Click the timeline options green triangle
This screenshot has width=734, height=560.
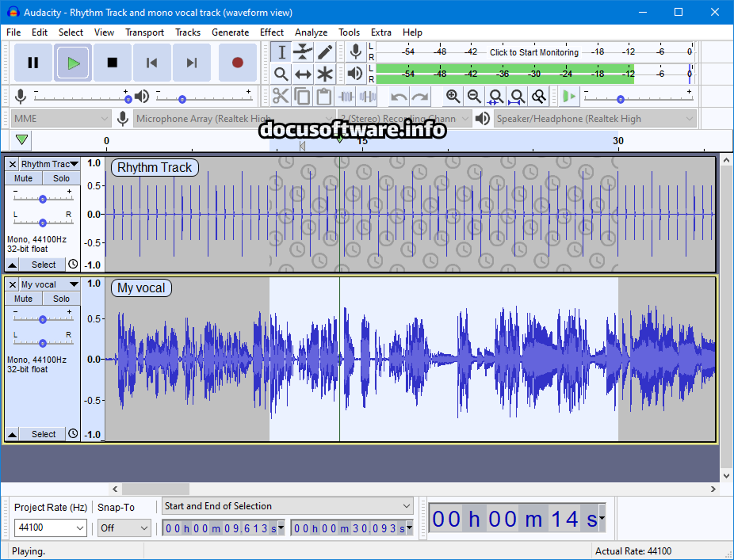pyautogui.click(x=21, y=140)
